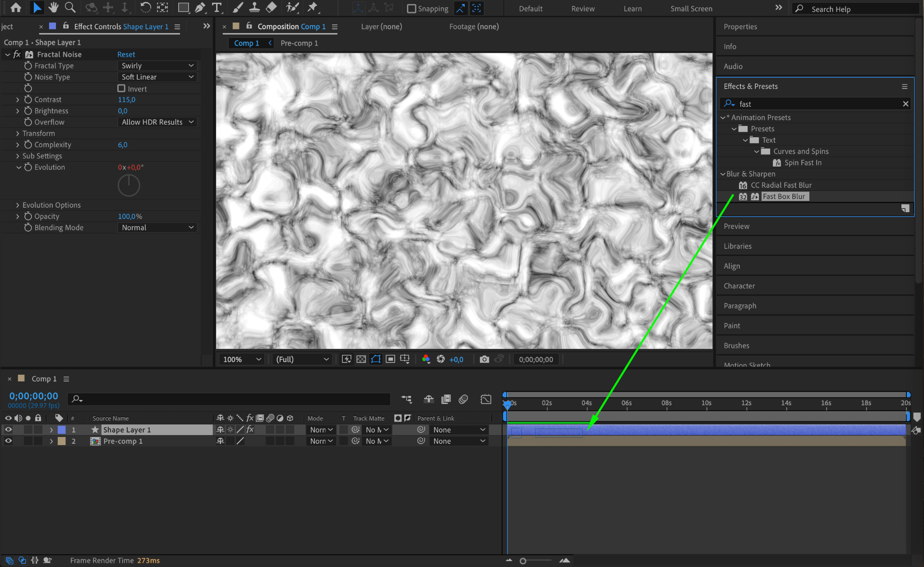The width and height of the screenshot is (924, 567).
Task: Switch to the Review workspace
Action: [x=582, y=9]
